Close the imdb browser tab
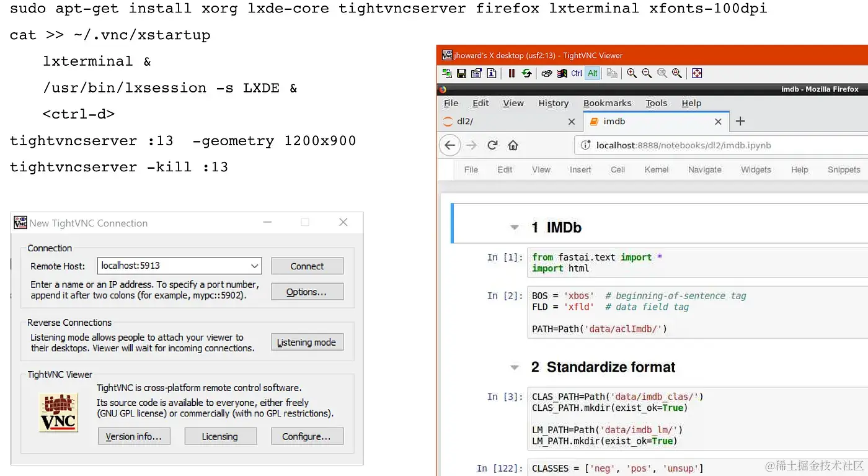868x476 pixels. [718, 122]
